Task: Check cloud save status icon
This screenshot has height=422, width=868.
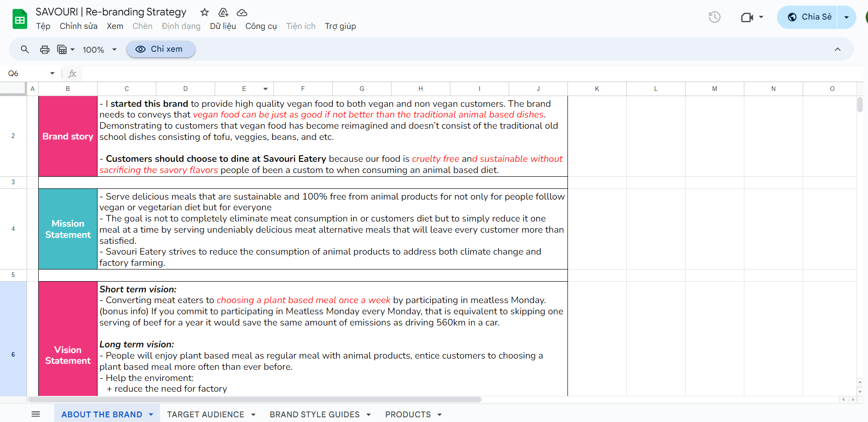Action: 242,13
